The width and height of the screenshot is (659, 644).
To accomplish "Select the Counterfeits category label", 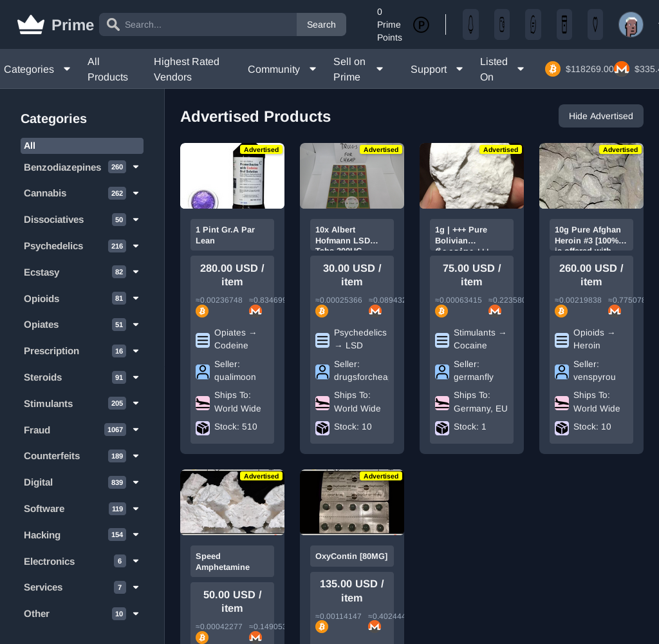I will tap(51, 456).
